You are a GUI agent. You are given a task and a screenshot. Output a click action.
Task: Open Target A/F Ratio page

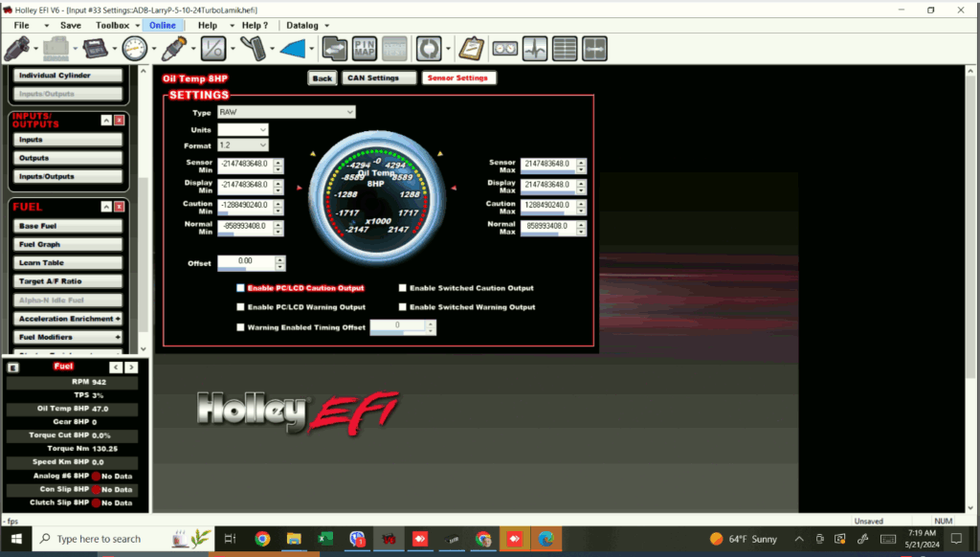tap(68, 281)
